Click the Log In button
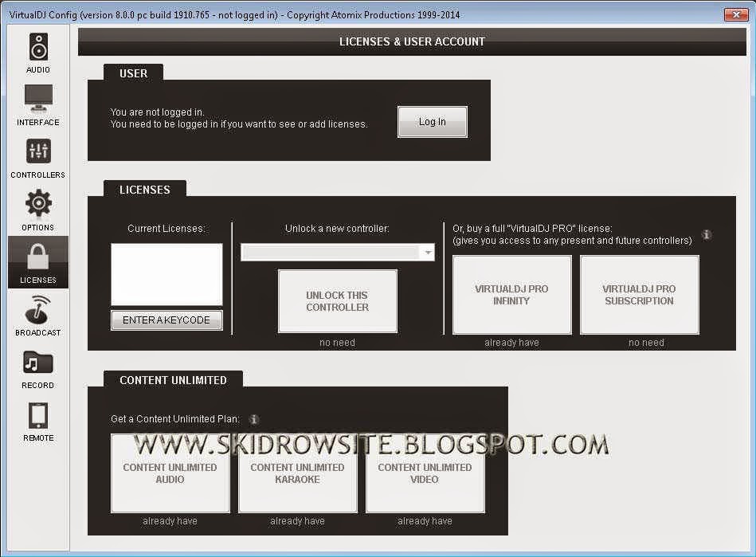The width and height of the screenshot is (756, 557). (432, 122)
